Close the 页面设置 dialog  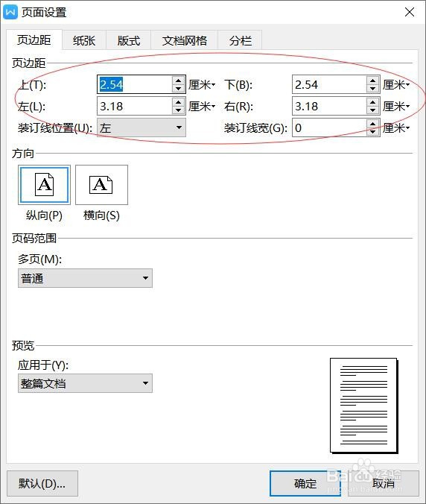410,12
